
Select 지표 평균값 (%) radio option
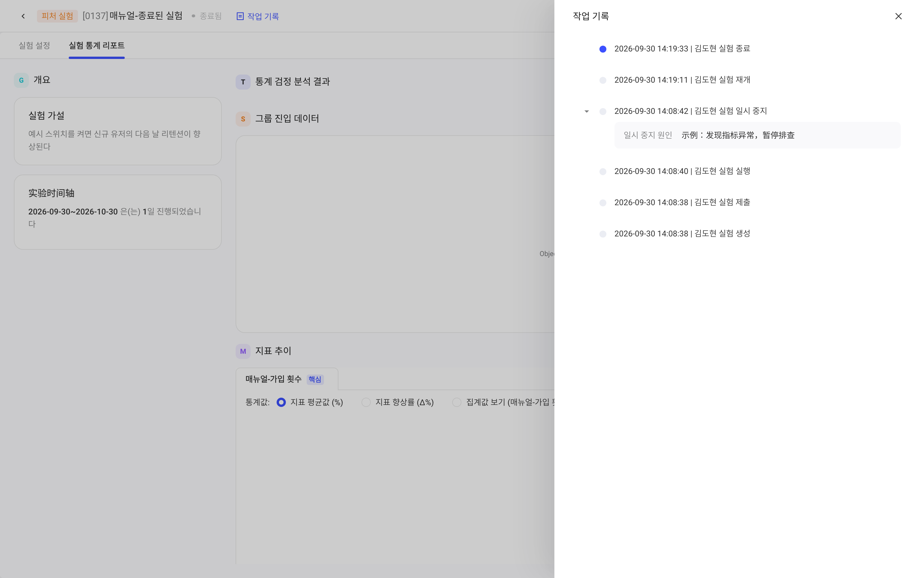pyautogui.click(x=281, y=402)
